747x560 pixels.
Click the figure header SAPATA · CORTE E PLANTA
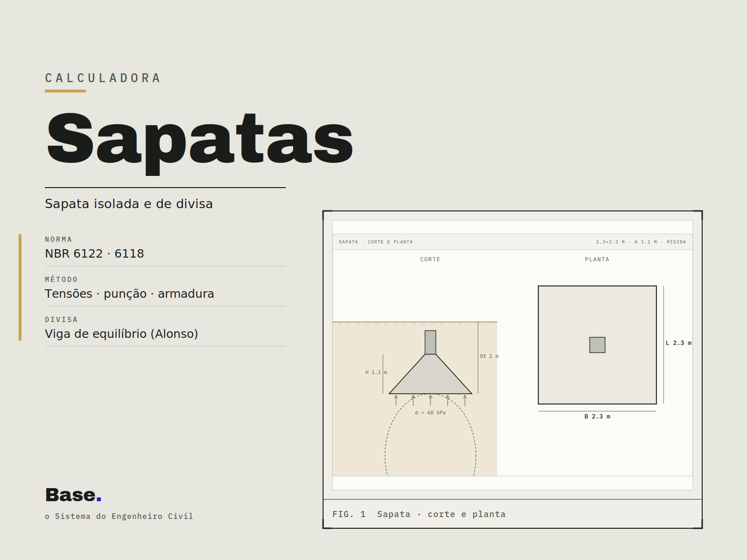[376, 242]
